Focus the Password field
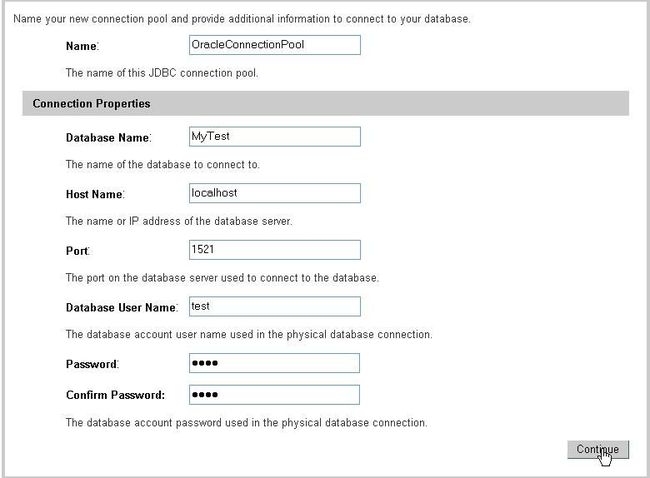This screenshot has width=650, height=478. tap(274, 363)
